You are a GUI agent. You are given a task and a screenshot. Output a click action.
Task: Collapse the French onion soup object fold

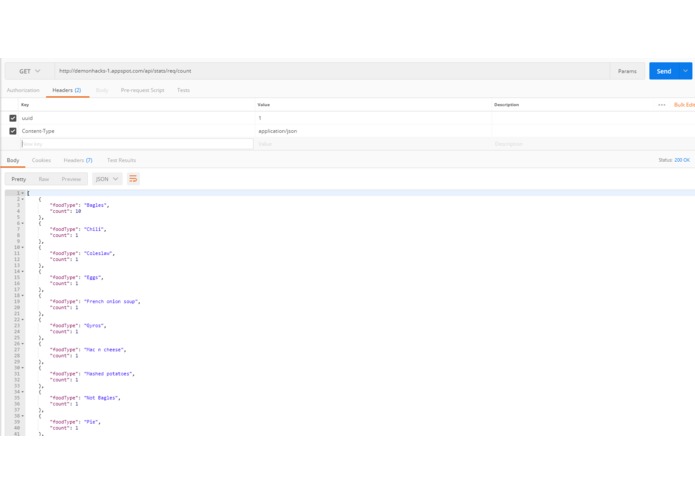23,295
